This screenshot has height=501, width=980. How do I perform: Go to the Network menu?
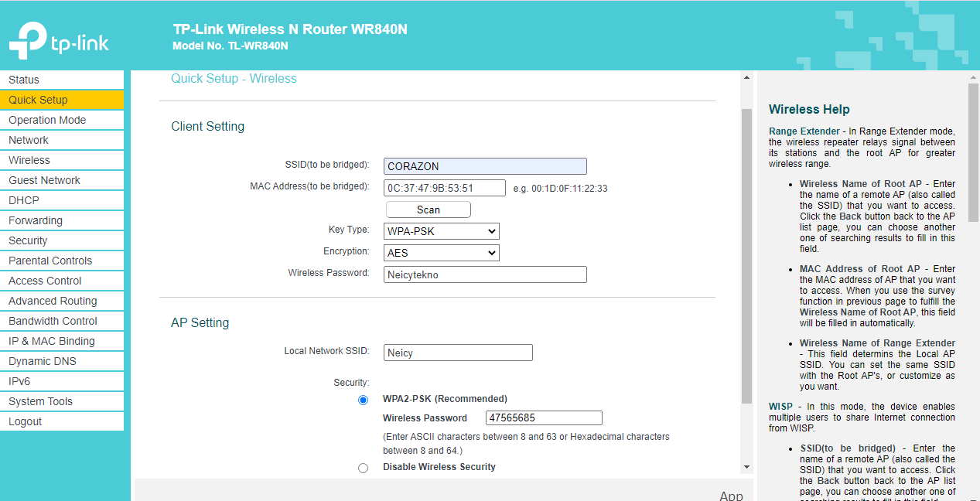point(62,140)
